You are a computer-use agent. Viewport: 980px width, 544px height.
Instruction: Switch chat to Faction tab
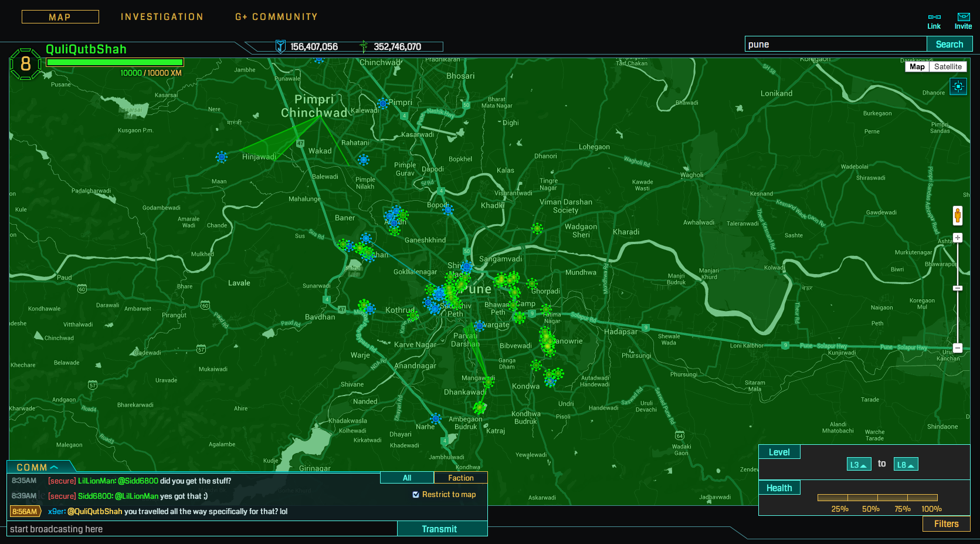(461, 478)
